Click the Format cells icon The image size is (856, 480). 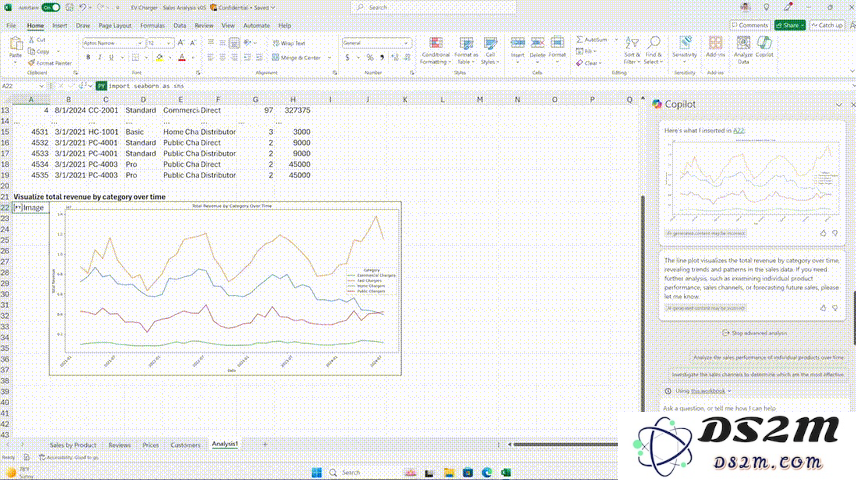557,43
